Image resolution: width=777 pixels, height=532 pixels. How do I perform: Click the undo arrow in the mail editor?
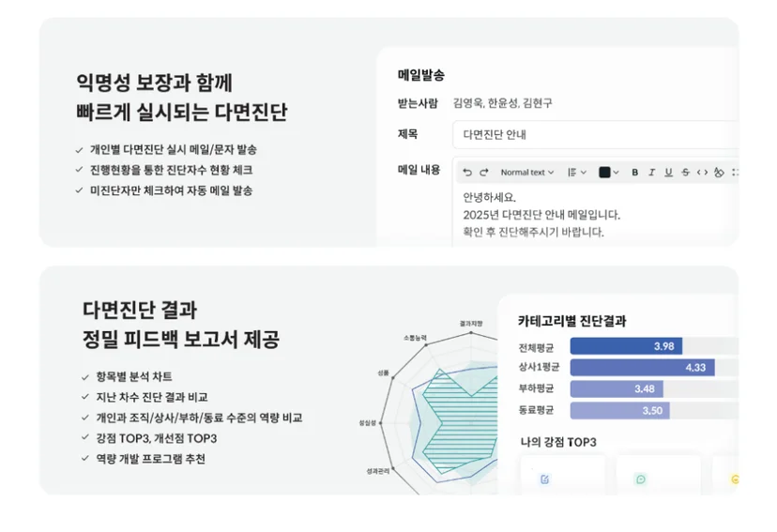click(x=466, y=173)
